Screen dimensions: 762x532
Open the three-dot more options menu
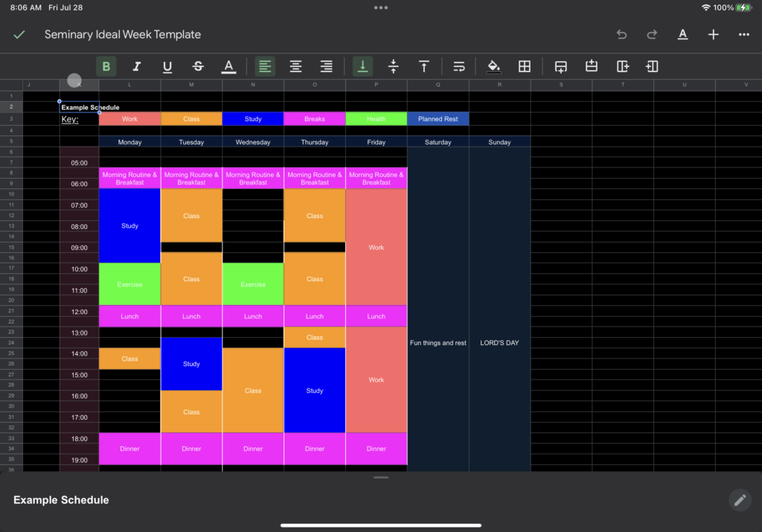point(743,34)
